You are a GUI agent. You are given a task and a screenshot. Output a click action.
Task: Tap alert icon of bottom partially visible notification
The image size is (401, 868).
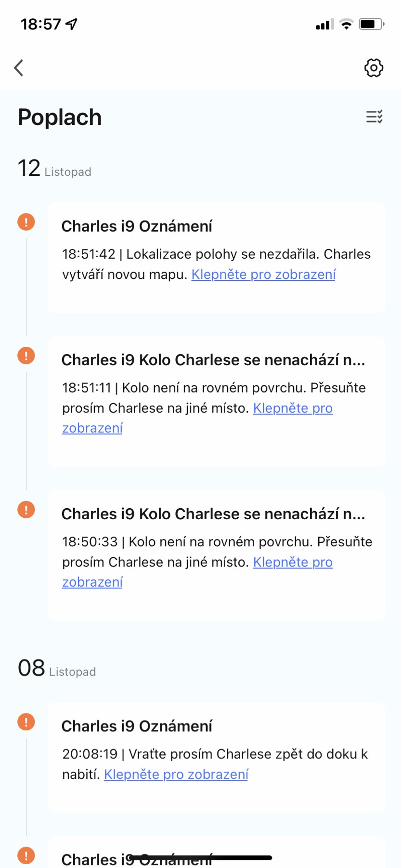coord(26,855)
